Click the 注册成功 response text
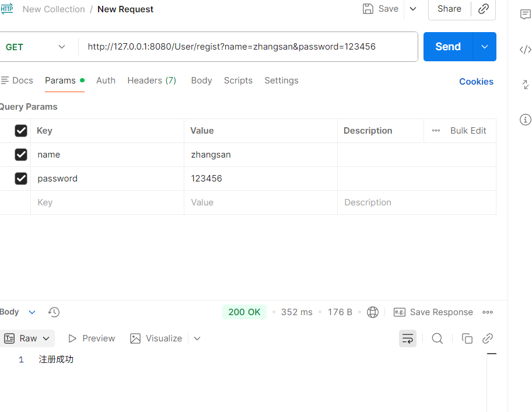The image size is (532, 412). (56, 359)
